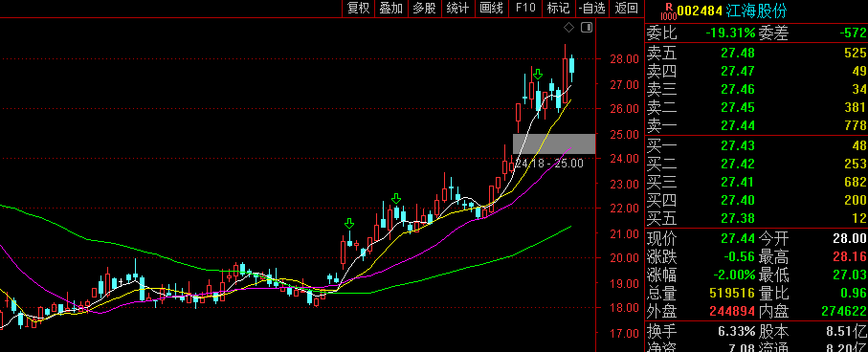Click the 标记 mark button
This screenshot has height=352, width=868.
558,8
